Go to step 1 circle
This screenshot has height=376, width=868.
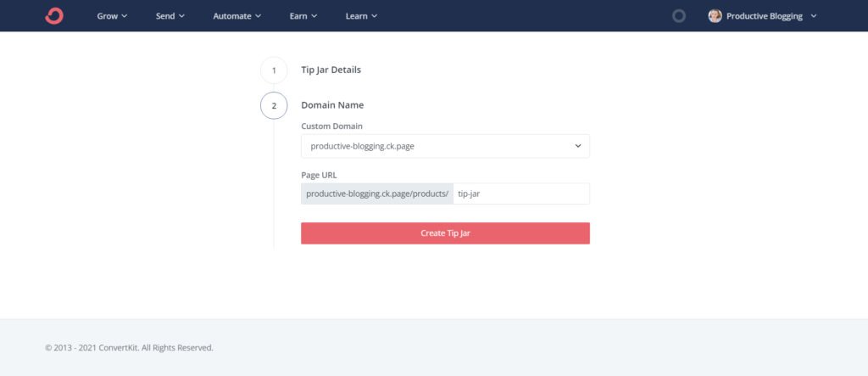274,70
